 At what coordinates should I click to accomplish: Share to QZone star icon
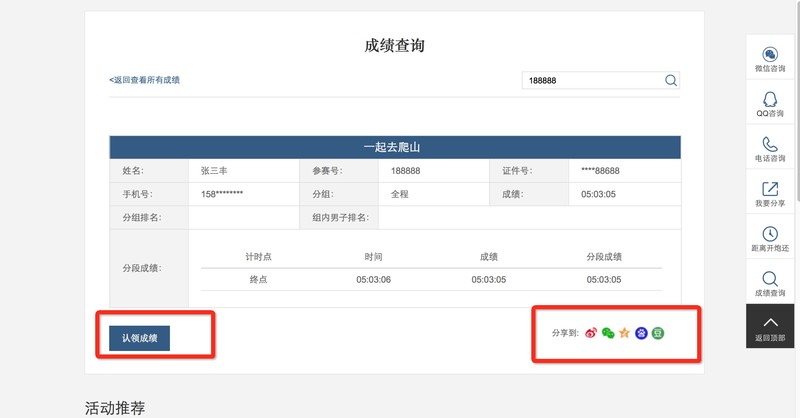point(624,332)
